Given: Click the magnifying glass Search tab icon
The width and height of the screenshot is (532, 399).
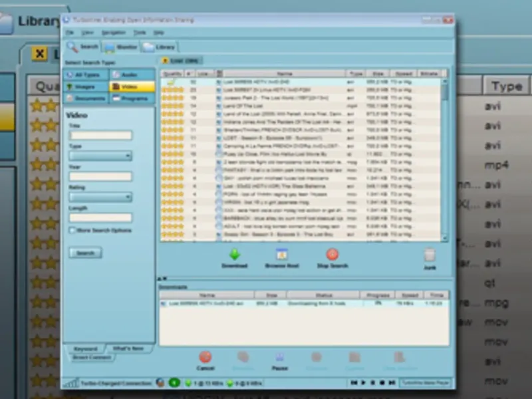Looking at the screenshot, I should [x=72, y=47].
